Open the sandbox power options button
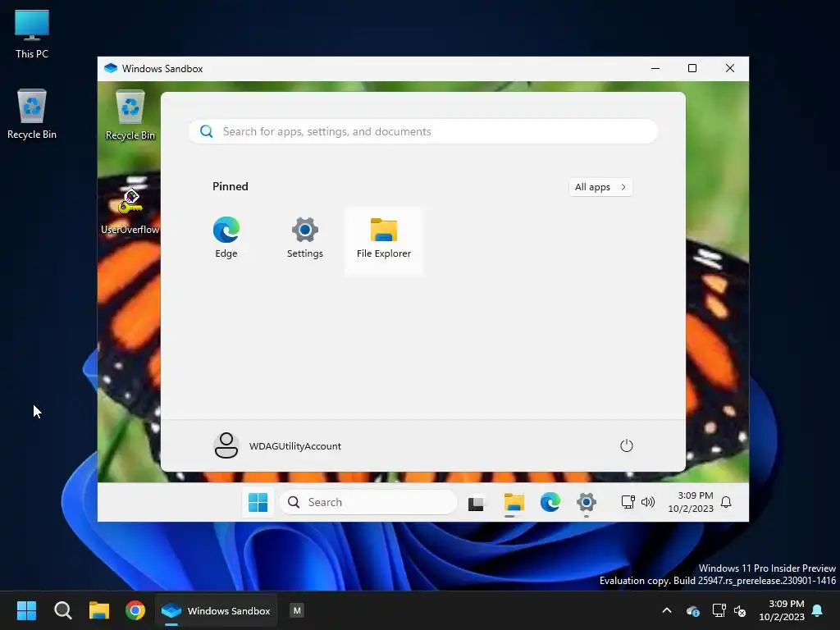The width and height of the screenshot is (840, 630). click(x=626, y=445)
